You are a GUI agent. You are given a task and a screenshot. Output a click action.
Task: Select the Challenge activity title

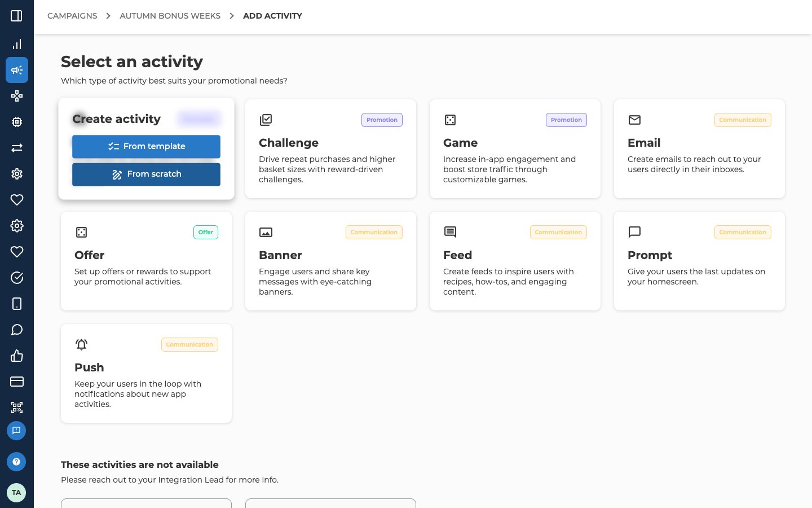tap(289, 143)
